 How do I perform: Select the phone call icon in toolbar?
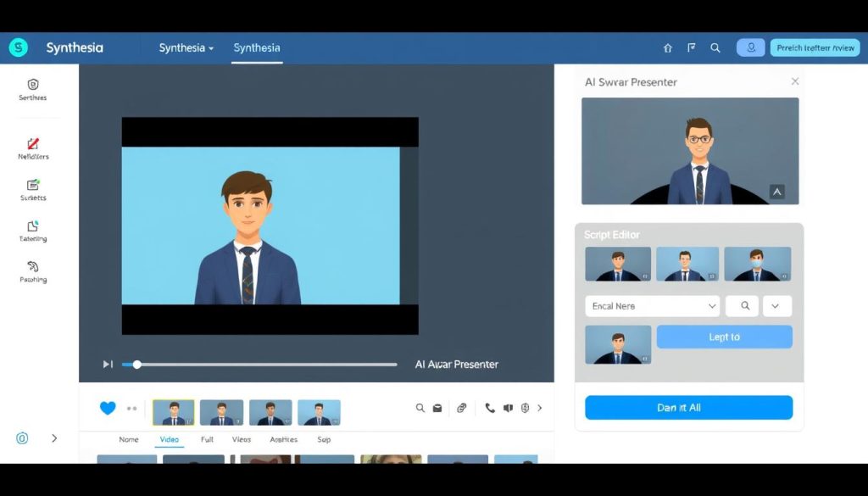pyautogui.click(x=490, y=408)
